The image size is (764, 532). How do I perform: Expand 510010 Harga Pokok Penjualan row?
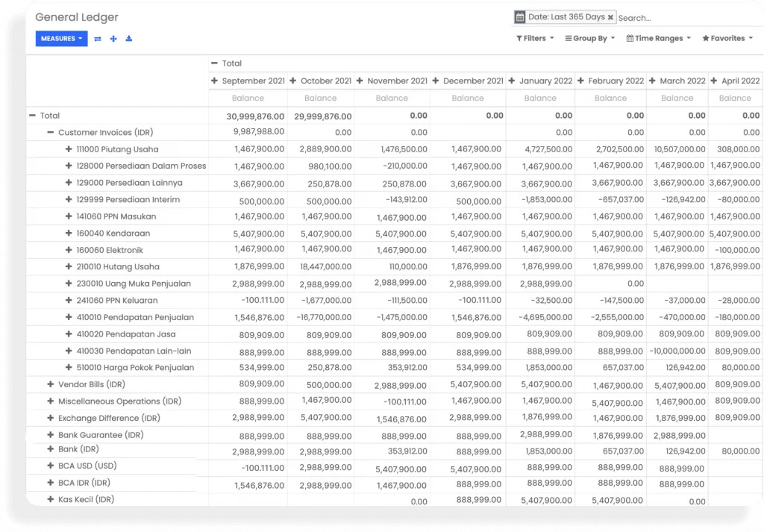pyautogui.click(x=69, y=368)
